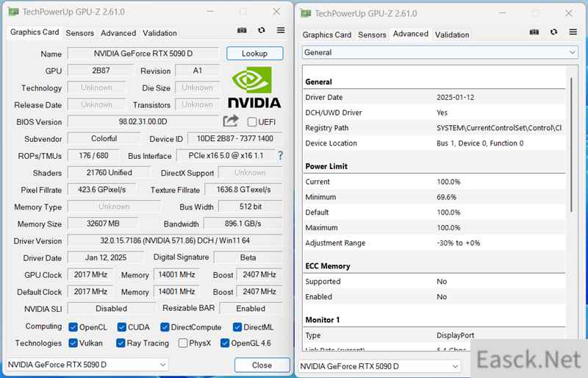Screen dimensions: 588x378
Task: Switch to Graphics Card tab in right window
Action: pos(327,35)
